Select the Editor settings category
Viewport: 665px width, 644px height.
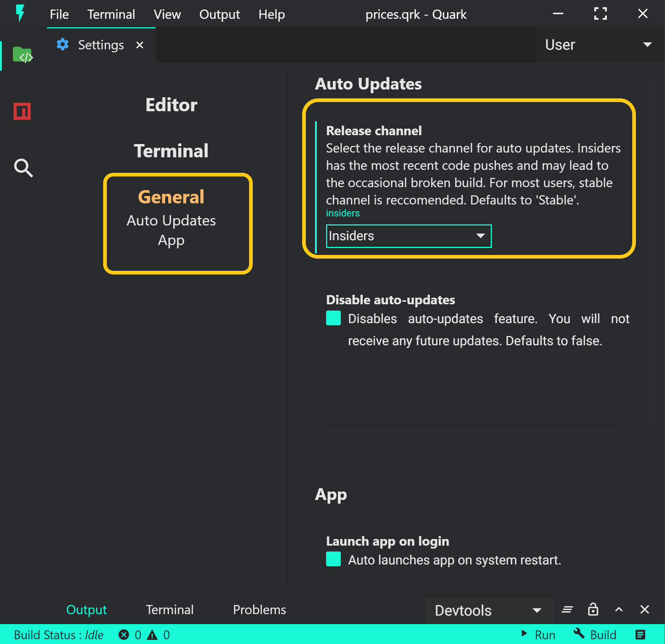[x=171, y=105]
